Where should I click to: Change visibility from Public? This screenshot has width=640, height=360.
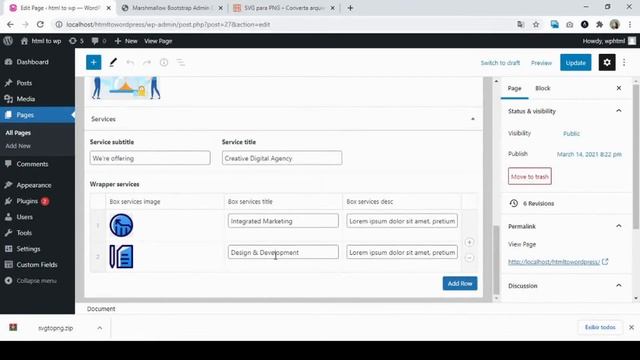[x=571, y=133]
